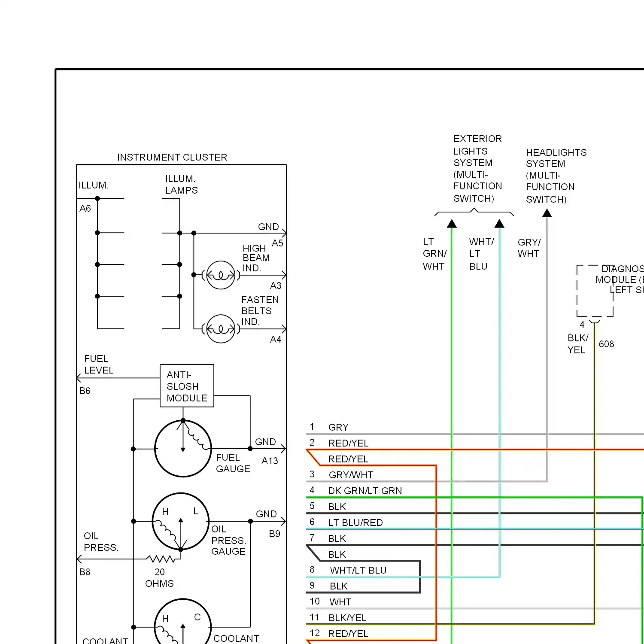Click the A13 ground terminal label

click(x=270, y=461)
